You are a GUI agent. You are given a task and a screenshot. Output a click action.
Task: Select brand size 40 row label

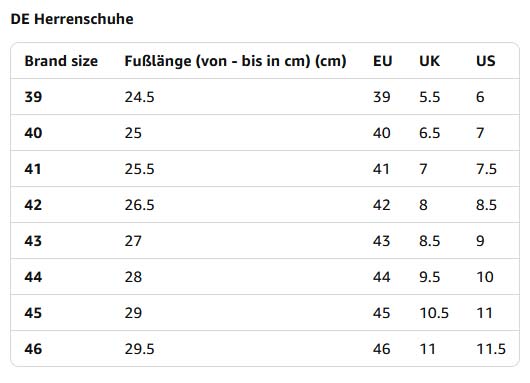[x=33, y=133]
